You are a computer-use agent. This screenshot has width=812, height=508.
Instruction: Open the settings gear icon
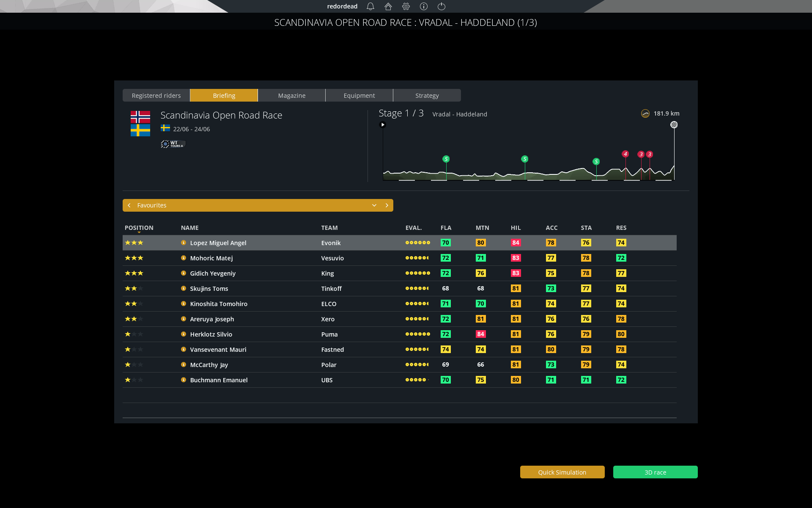coord(406,6)
